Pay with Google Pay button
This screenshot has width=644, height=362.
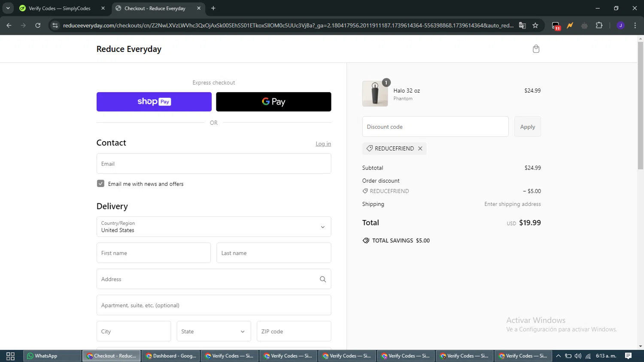273,102
